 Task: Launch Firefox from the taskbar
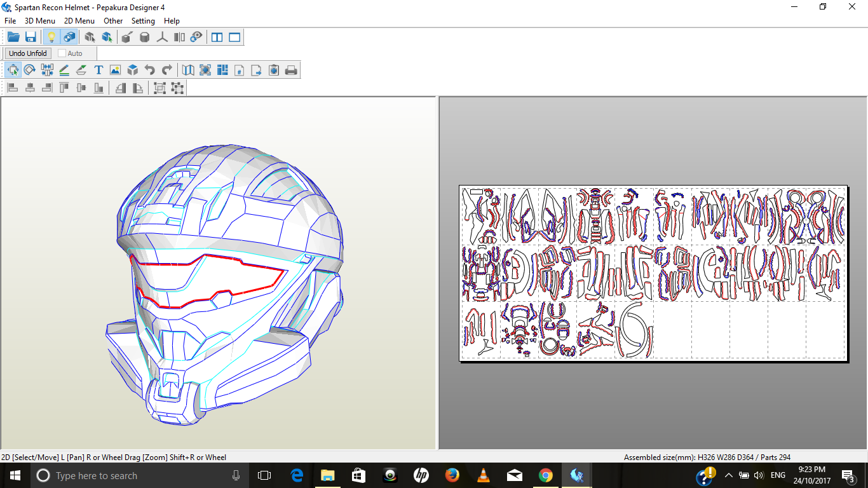(452, 475)
